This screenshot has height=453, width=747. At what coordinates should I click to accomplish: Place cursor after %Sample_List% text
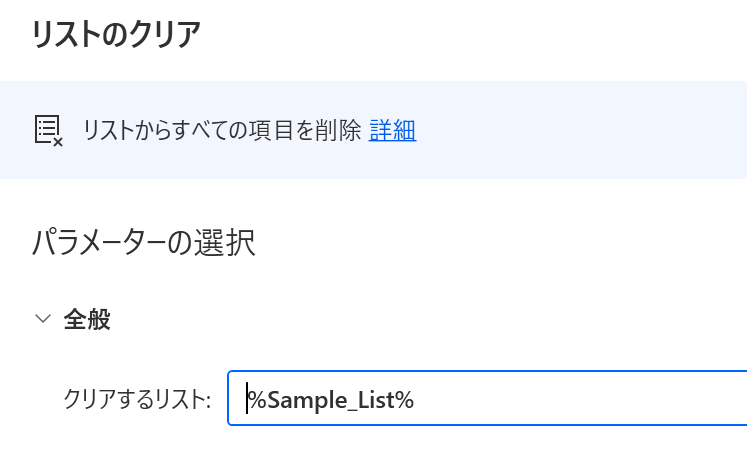tap(415, 400)
